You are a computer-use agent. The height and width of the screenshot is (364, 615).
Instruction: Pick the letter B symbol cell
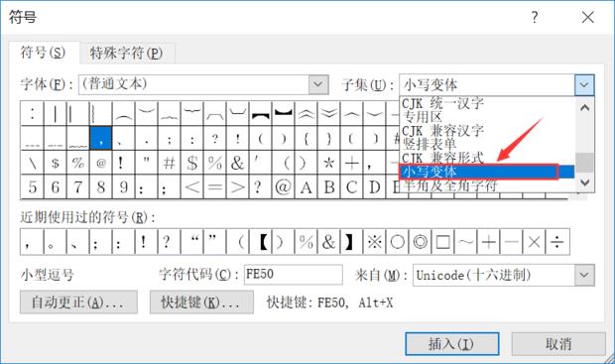click(328, 187)
